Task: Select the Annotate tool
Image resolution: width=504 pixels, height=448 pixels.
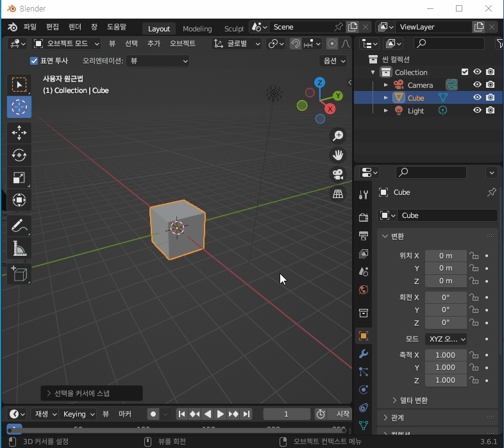Action: [x=19, y=226]
